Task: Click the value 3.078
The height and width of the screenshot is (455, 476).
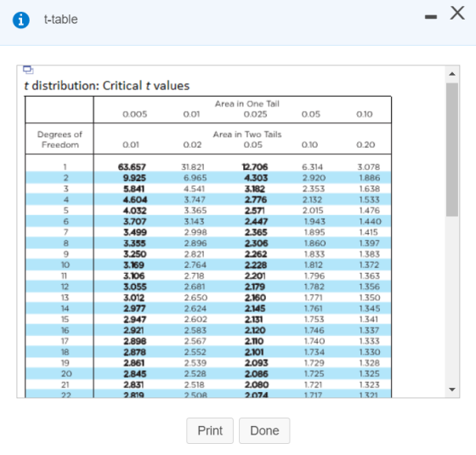Action: [x=369, y=167]
